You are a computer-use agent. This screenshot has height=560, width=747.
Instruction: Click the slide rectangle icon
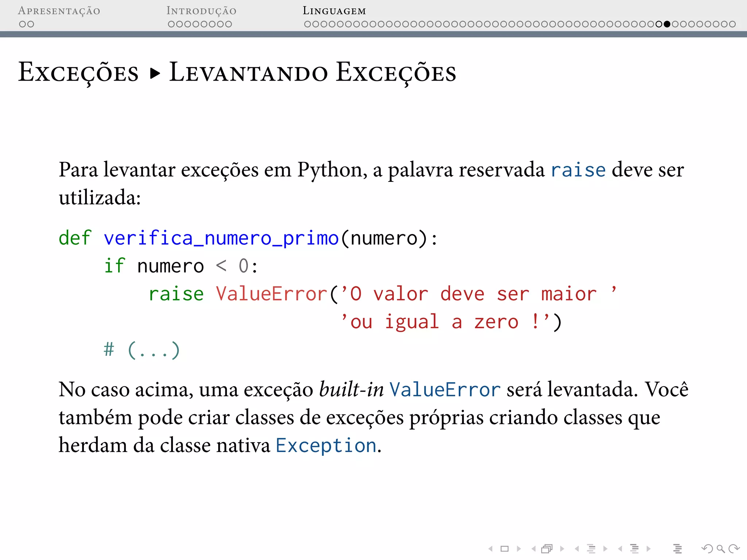coord(504,549)
